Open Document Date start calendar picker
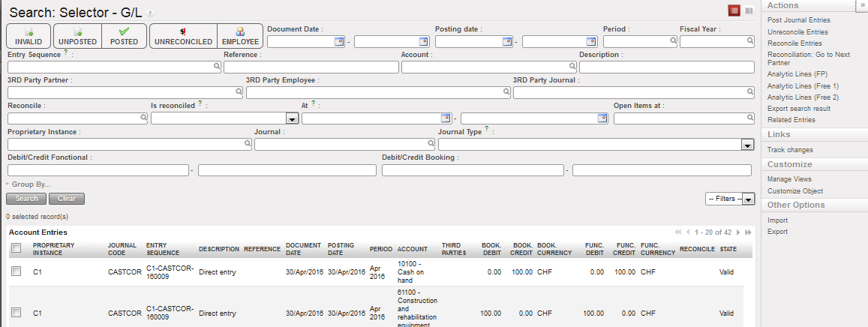The height and width of the screenshot is (327, 868). (338, 42)
